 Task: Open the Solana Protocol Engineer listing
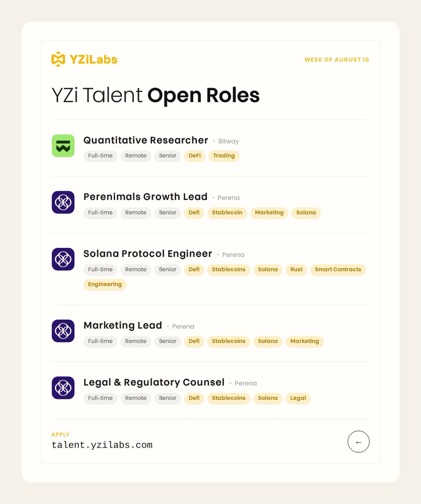tap(148, 254)
